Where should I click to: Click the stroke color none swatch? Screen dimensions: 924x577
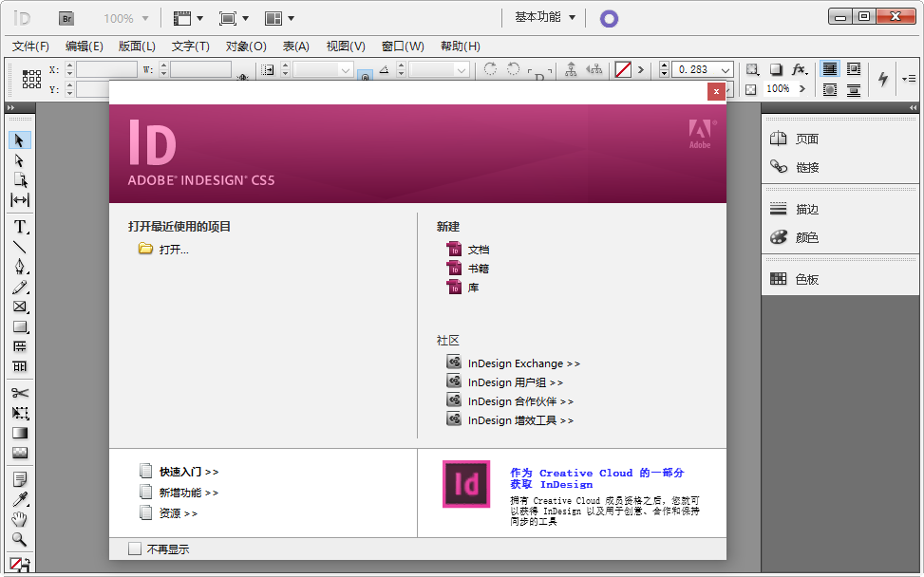pos(623,69)
